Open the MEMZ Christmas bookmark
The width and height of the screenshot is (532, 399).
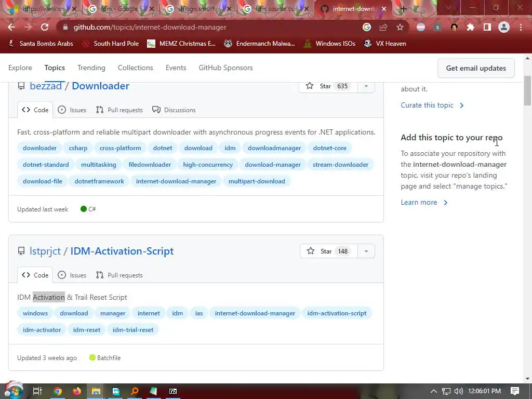pyautogui.click(x=181, y=44)
